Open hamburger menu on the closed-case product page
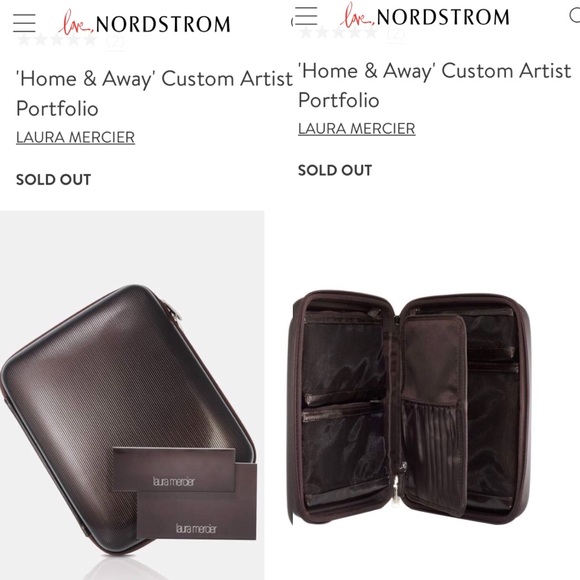Screen dimensions: 580x580 click(x=24, y=23)
